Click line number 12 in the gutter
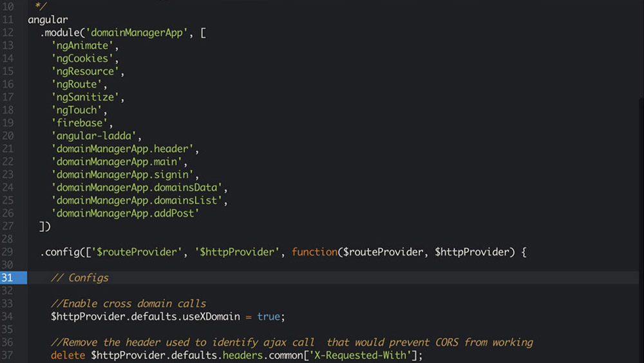 pos(7,32)
